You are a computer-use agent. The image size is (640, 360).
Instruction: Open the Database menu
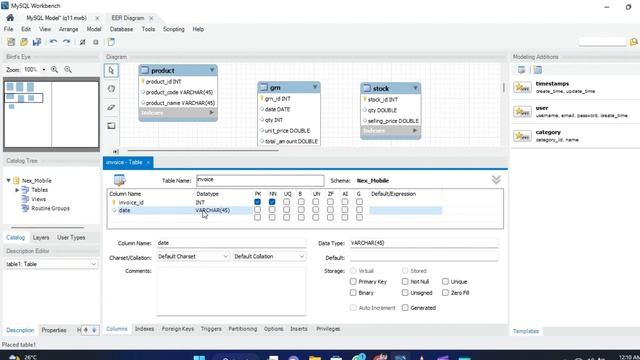click(122, 29)
